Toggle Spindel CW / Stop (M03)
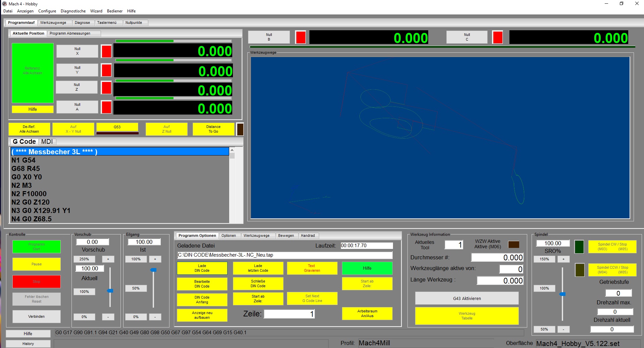Viewport: 644px width, 348px height. pos(612,247)
